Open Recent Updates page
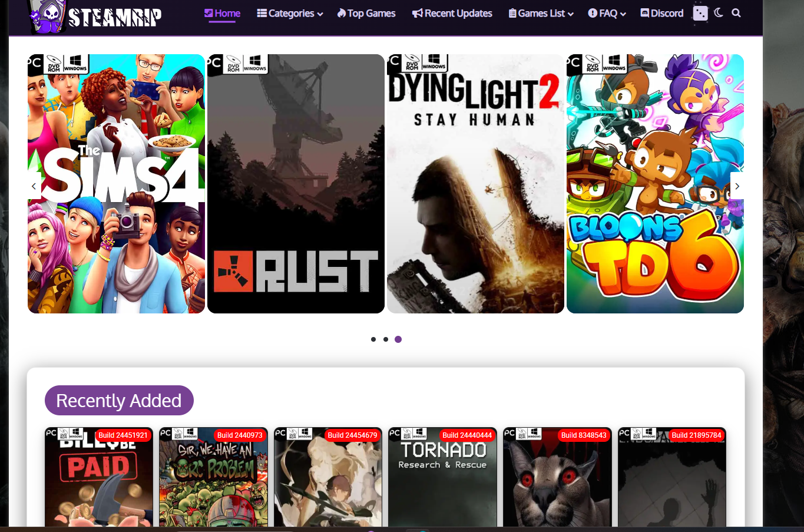The width and height of the screenshot is (804, 532). coord(452,13)
